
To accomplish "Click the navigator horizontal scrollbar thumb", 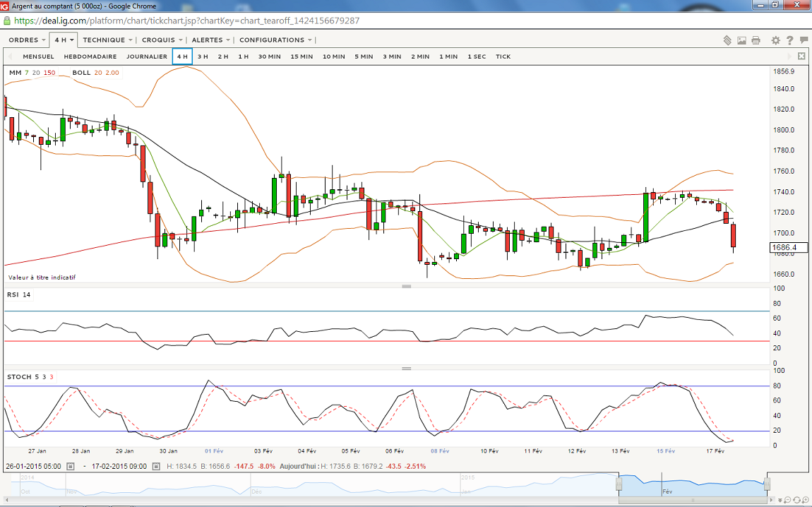I will pyautogui.click(x=693, y=500).
